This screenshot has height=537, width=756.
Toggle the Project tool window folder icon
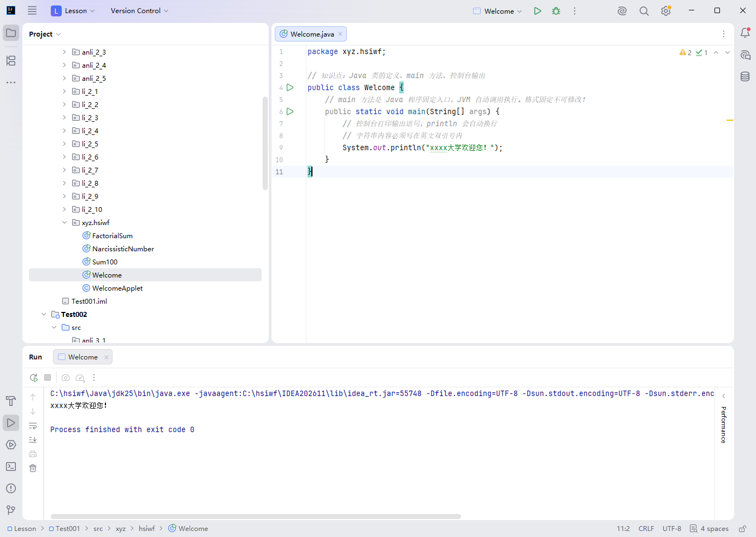coord(11,33)
